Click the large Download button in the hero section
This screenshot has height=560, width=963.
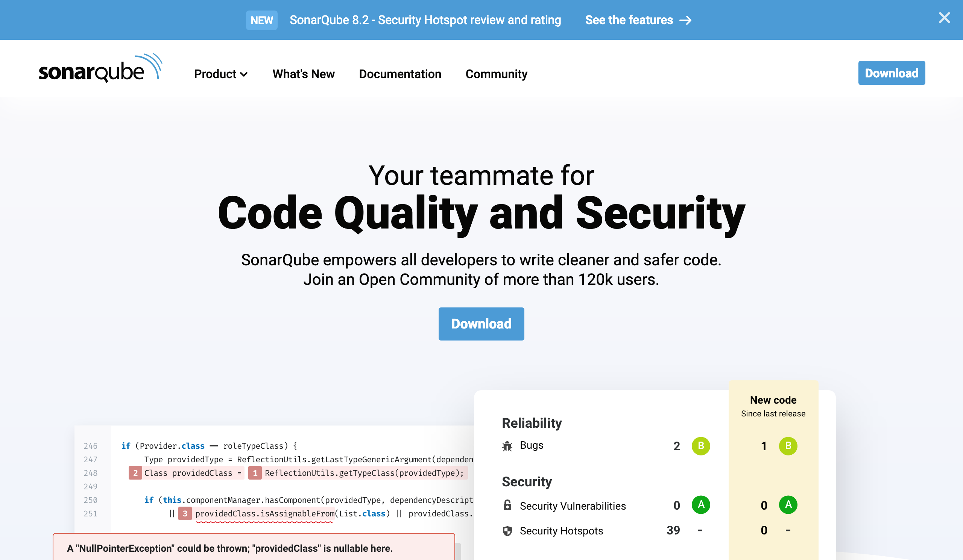click(x=481, y=324)
